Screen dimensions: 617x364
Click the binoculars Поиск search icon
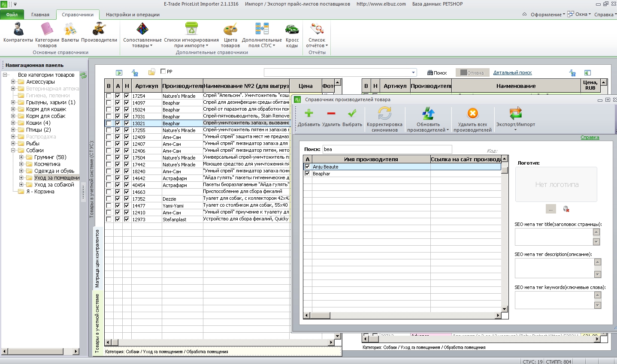[x=437, y=73]
